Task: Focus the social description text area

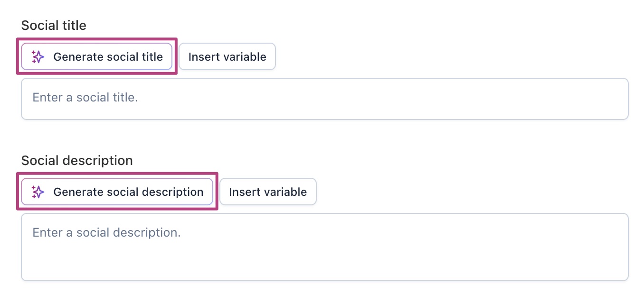Action: 324,247
